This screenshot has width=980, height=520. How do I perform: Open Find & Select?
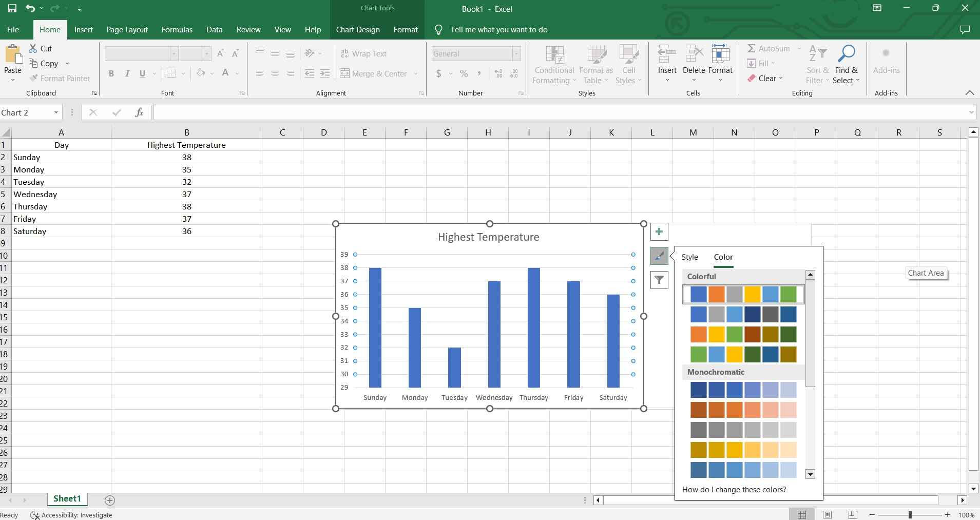pos(846,65)
